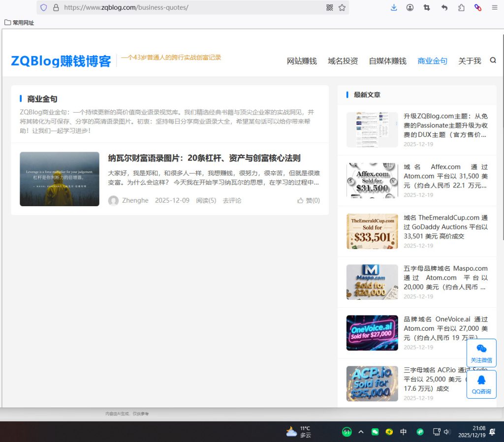504x442 pixels.
Task: Click the browser address bar URL
Action: 126,7
